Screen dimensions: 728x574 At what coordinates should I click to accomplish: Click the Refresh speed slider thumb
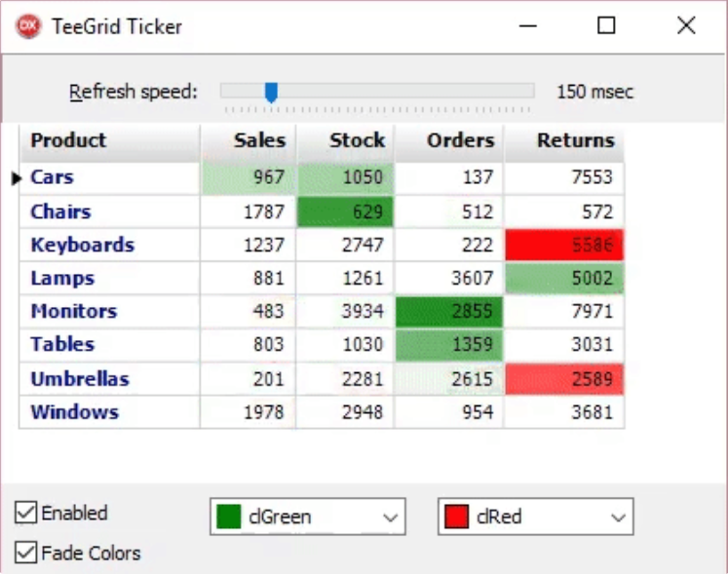[272, 93]
